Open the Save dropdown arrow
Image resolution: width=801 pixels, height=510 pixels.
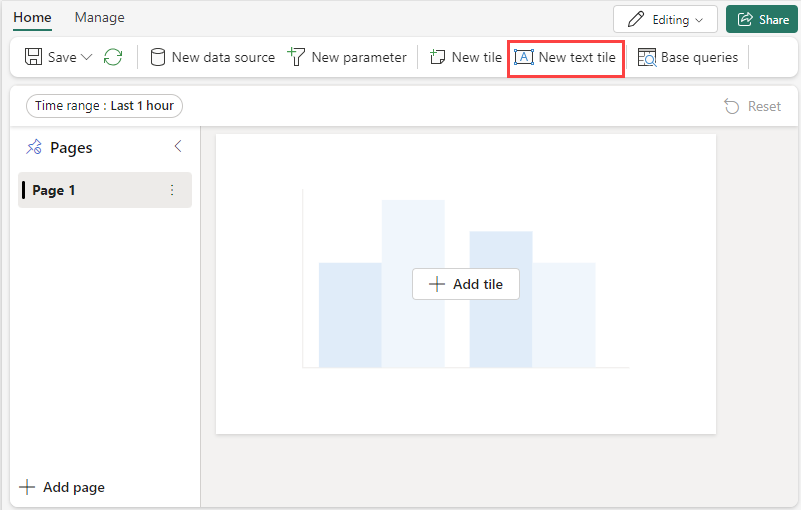pos(87,57)
